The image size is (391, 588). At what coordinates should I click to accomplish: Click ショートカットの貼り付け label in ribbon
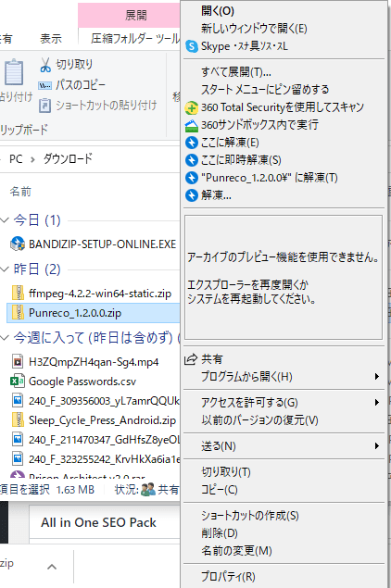[107, 106]
